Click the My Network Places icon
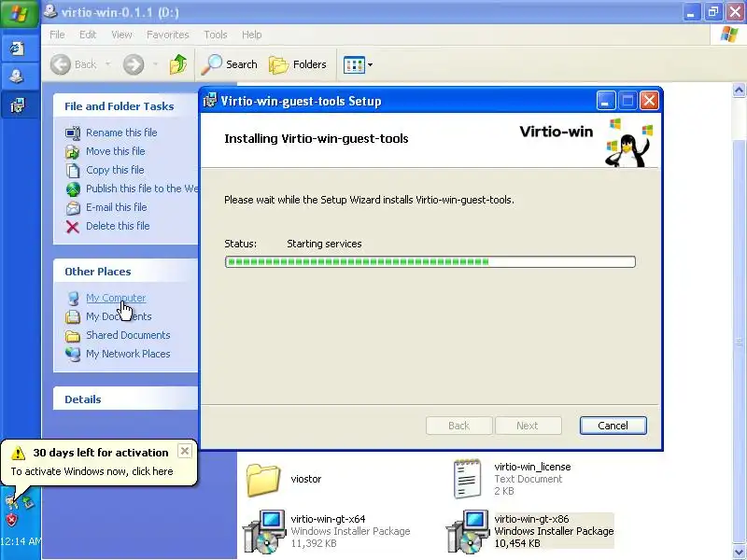 pyautogui.click(x=73, y=355)
